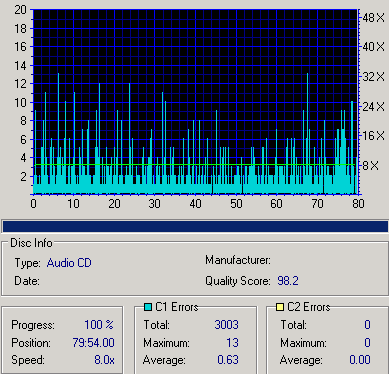Select the Quality Score value 98.2

(x=288, y=281)
